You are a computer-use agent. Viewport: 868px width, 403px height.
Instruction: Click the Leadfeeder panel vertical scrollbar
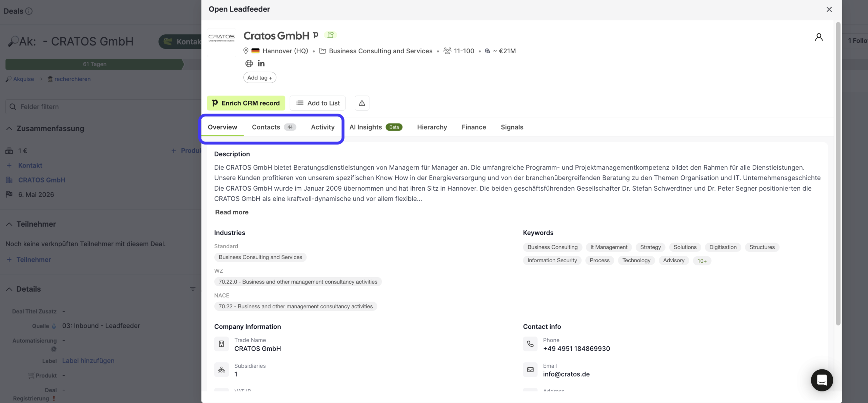tap(838, 174)
